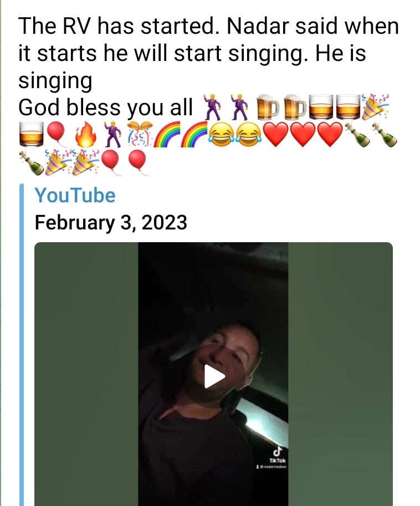420x506 pixels.
Task: Click the champagne bottle starting the last emoji row
Action: (32, 162)
